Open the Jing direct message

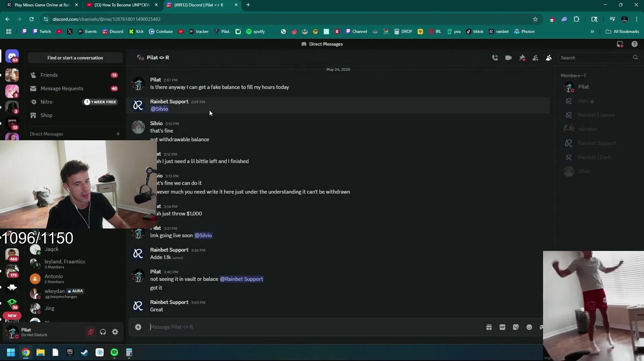click(x=74, y=308)
